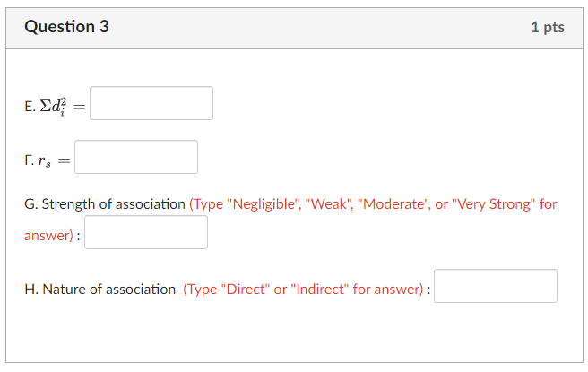Click the "1 pts" points label
This screenshot has width=588, height=372.
coord(548,27)
